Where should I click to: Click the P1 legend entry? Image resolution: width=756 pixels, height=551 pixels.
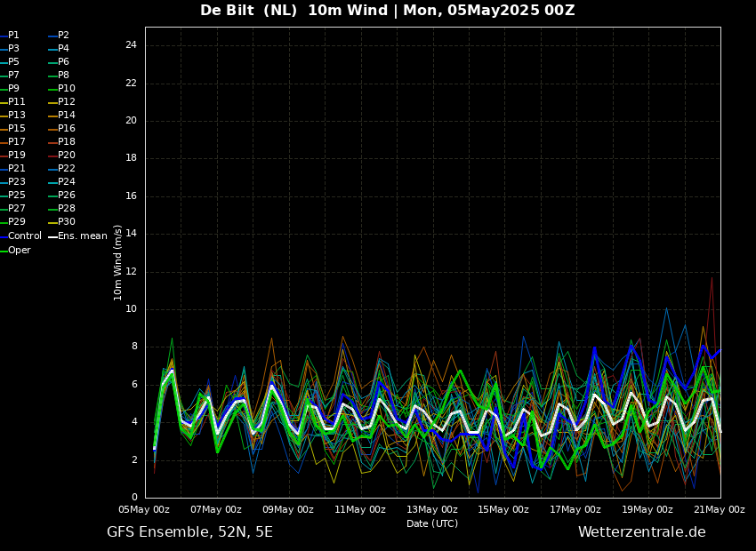[x=10, y=36]
